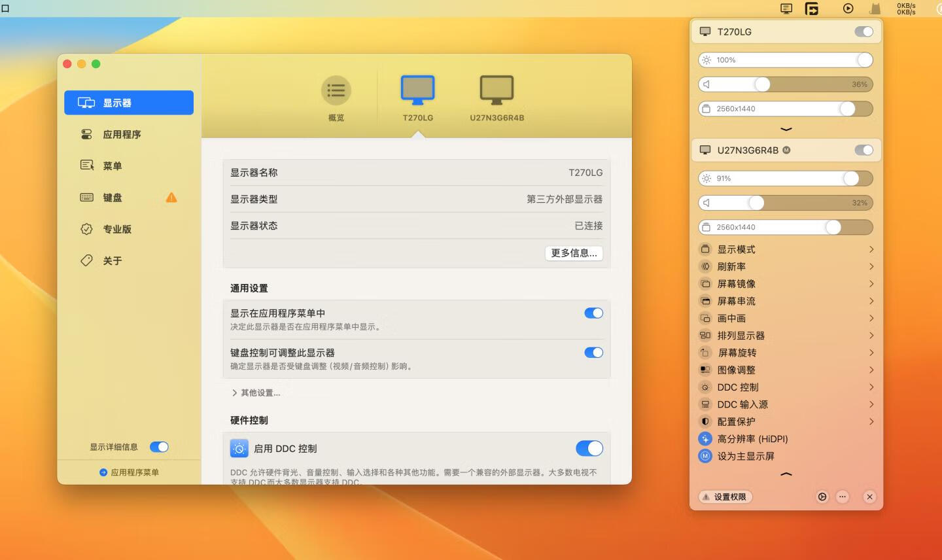Toggle the 启用 DDC 控制 switch
Screen dimensions: 942x560
click(x=589, y=448)
